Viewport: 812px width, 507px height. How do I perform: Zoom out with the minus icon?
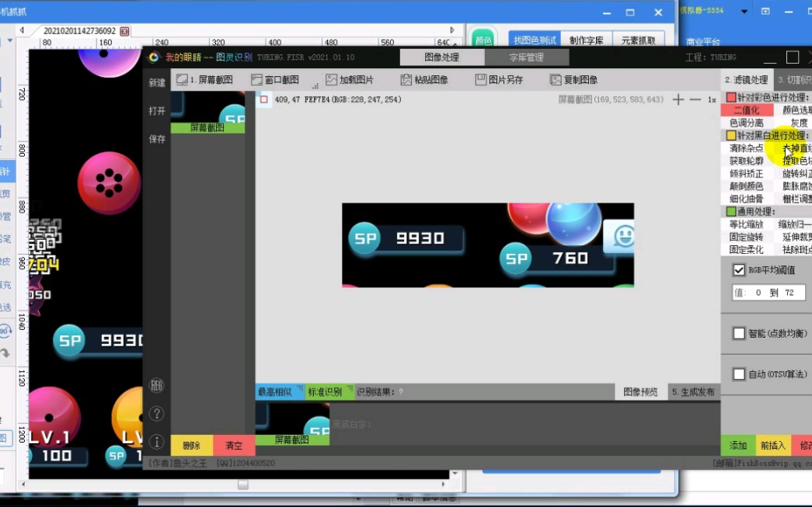tap(695, 99)
